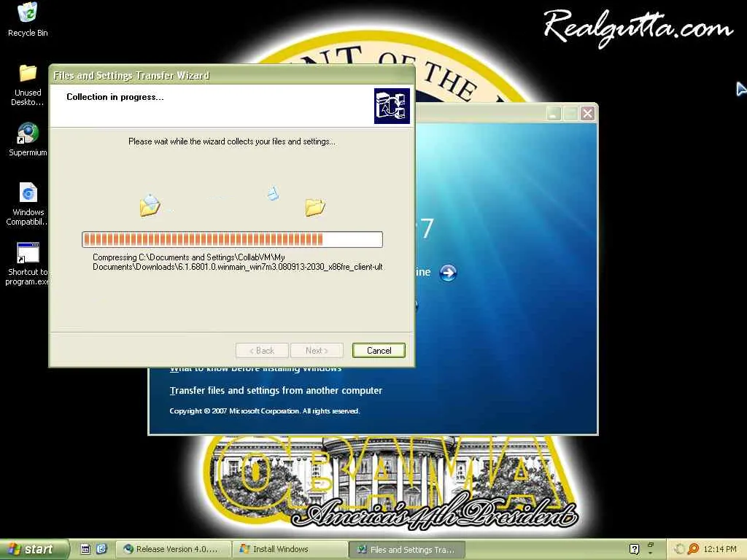The height and width of the screenshot is (560, 747).
Task: Click the magnifier search tray icon
Action: [x=693, y=549]
